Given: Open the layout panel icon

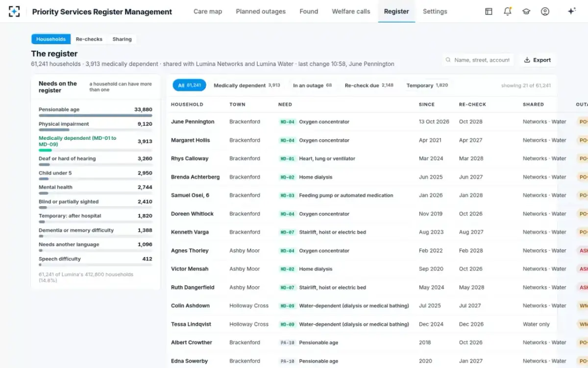Looking at the screenshot, I should tap(489, 11).
